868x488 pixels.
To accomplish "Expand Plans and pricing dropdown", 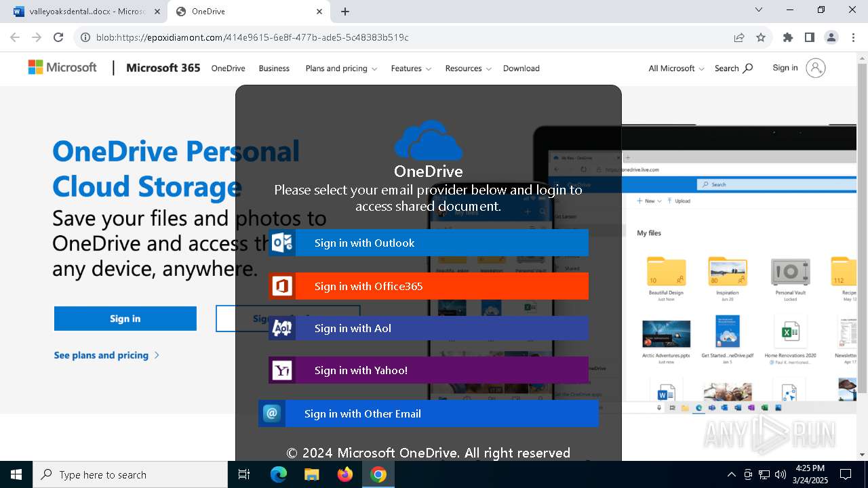I will (341, 68).
